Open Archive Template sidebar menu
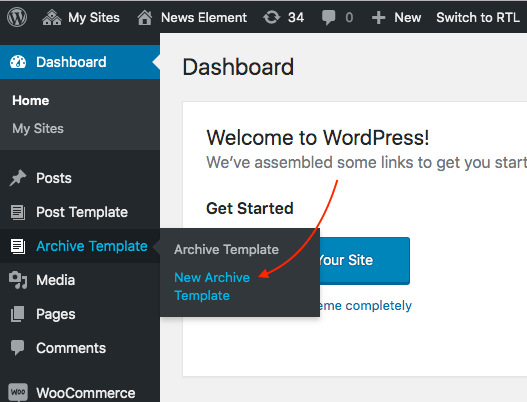 80,246
